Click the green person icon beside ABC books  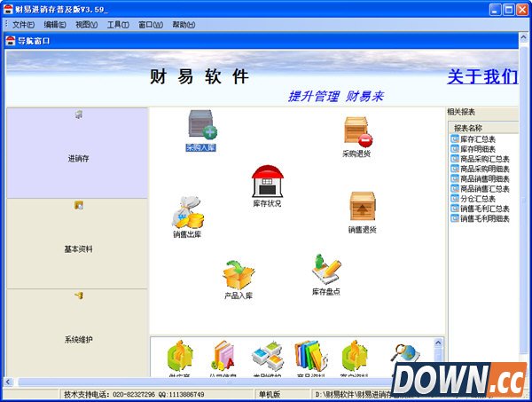point(180,357)
